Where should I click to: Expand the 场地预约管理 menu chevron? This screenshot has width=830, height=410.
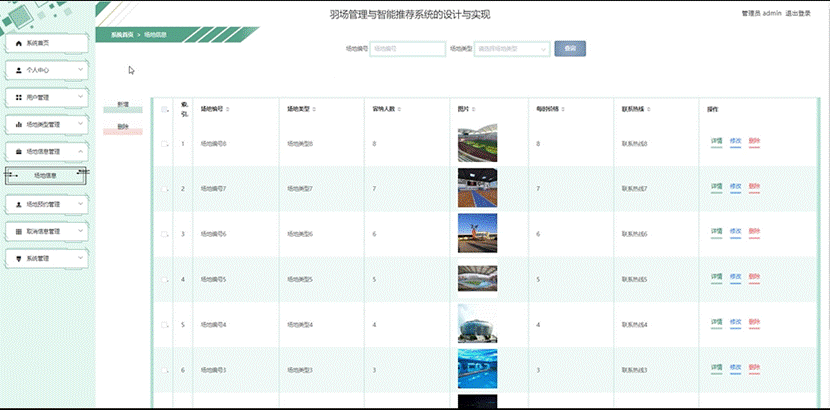(80, 204)
